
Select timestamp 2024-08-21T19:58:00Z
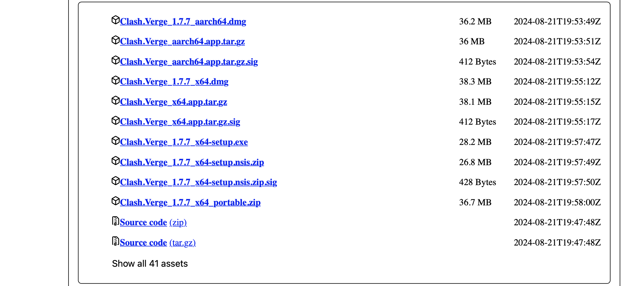pyautogui.click(x=557, y=202)
